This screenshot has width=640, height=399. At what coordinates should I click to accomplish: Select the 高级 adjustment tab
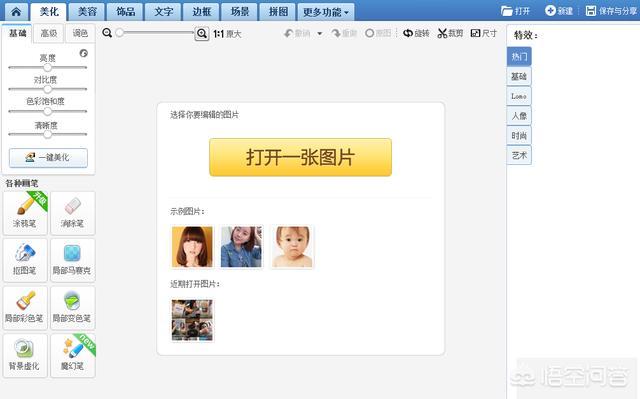(x=49, y=33)
